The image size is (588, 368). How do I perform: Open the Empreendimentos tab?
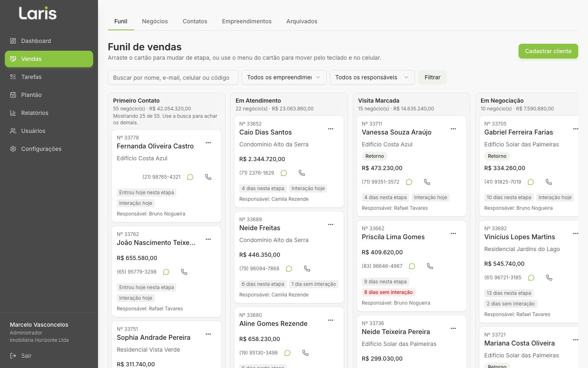coord(247,21)
